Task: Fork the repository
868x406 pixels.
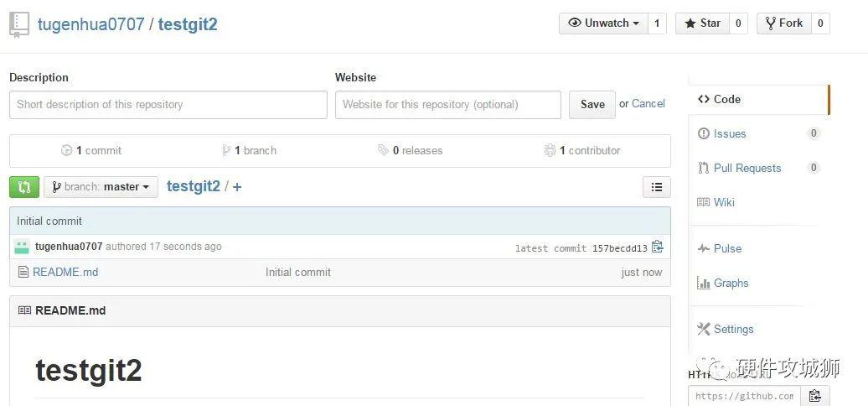Action: (x=784, y=23)
